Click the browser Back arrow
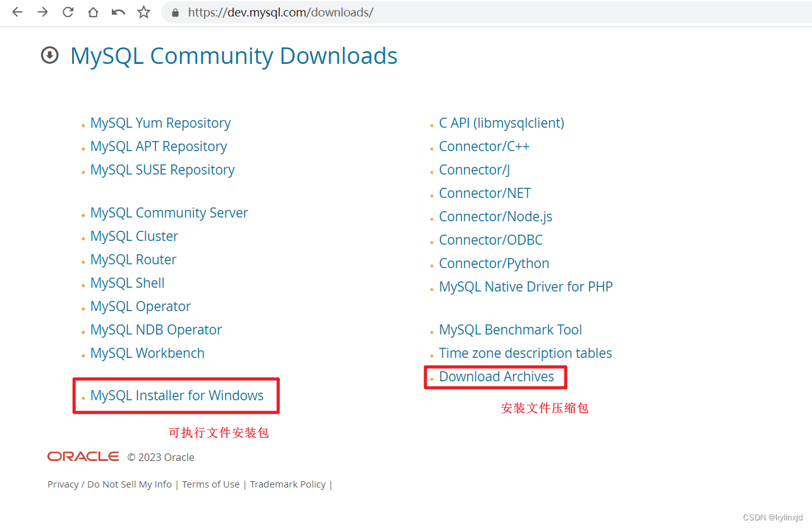 pos(17,12)
